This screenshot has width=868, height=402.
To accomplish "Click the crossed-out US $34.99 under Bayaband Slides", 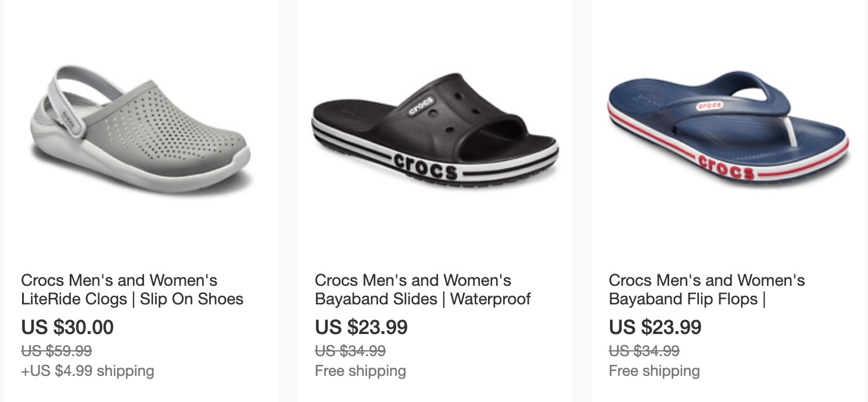I will coord(350,351).
